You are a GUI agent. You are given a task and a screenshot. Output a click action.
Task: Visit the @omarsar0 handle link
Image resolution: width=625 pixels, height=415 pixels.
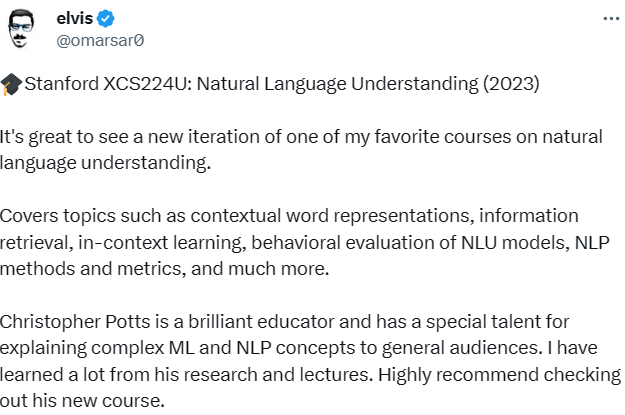[100, 41]
